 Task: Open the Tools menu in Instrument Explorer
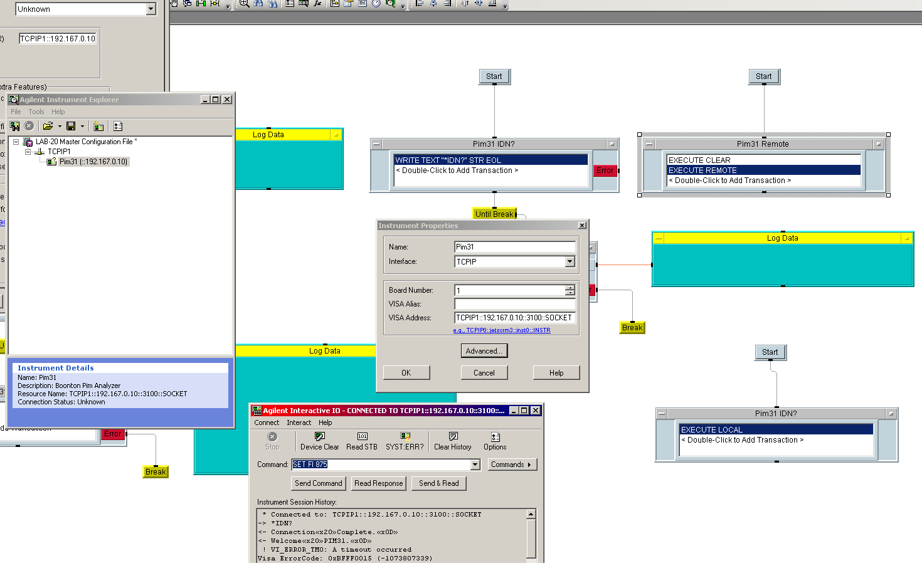[36, 112]
